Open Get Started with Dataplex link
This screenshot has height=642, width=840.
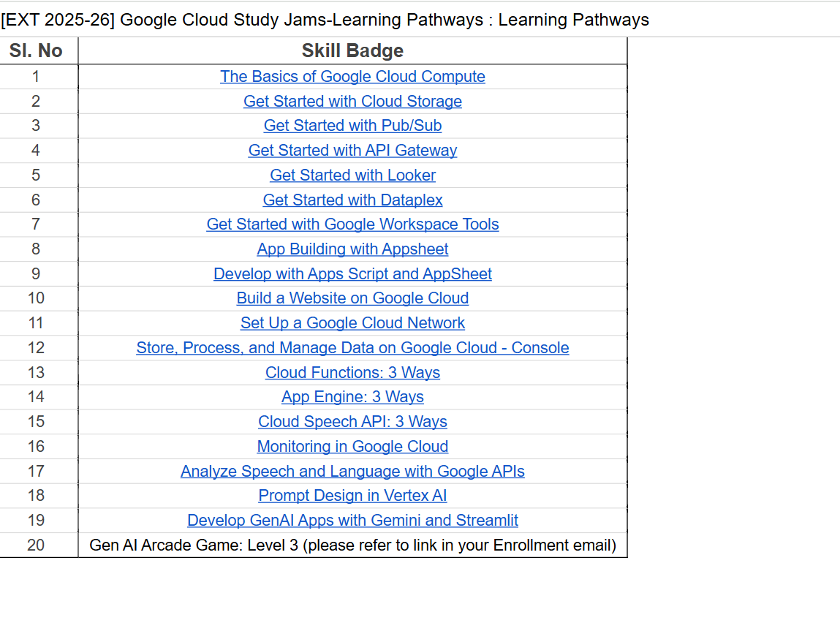[353, 200]
